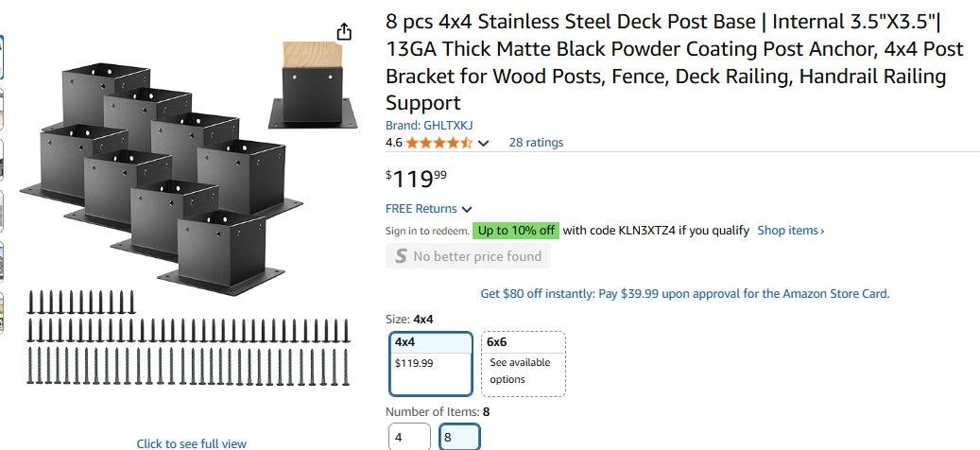Select the 6x6 size option
Viewport: 980px width, 450px height.
(524, 363)
